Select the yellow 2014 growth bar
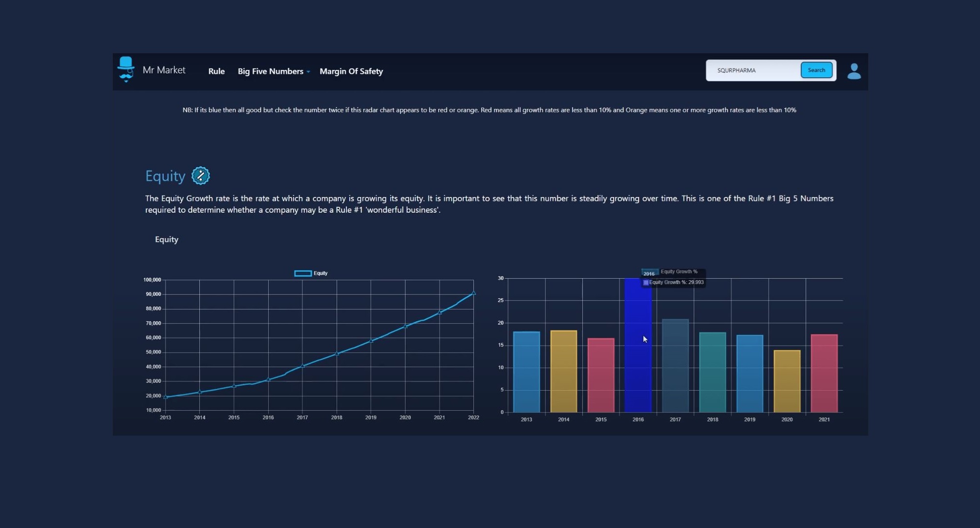Screen dimensions: 980x528 [563, 372]
